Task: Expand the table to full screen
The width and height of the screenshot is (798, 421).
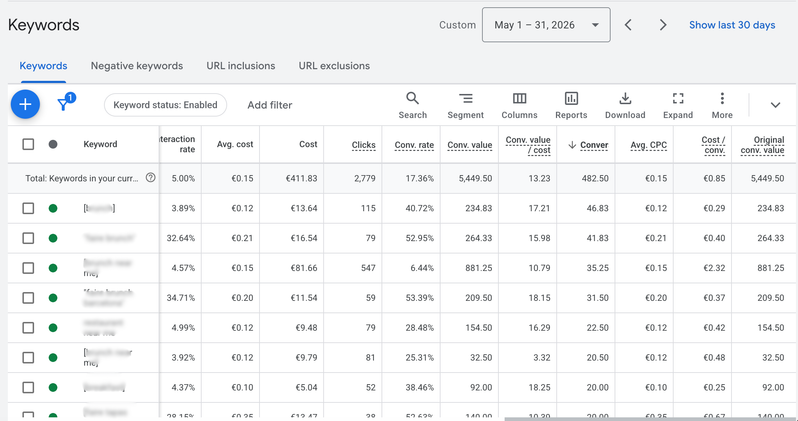Action: [x=678, y=105]
